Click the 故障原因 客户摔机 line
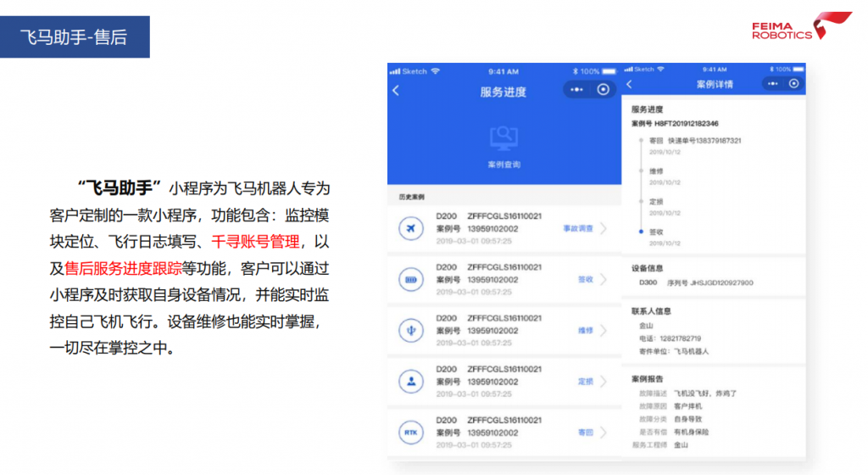 (x=670, y=405)
